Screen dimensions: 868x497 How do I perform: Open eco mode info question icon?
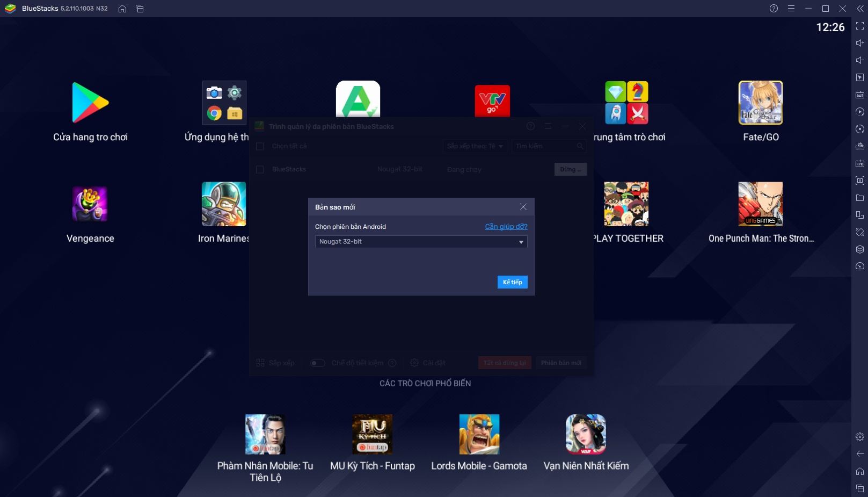[x=392, y=363]
